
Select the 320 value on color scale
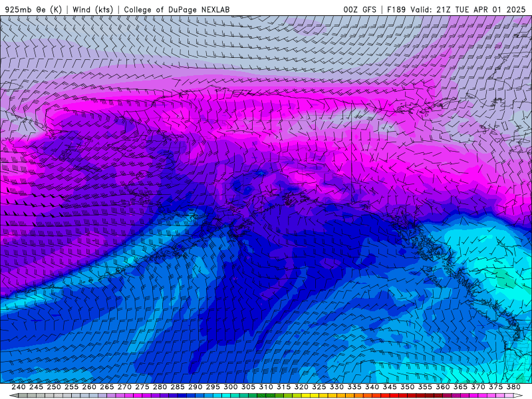tap(301, 387)
